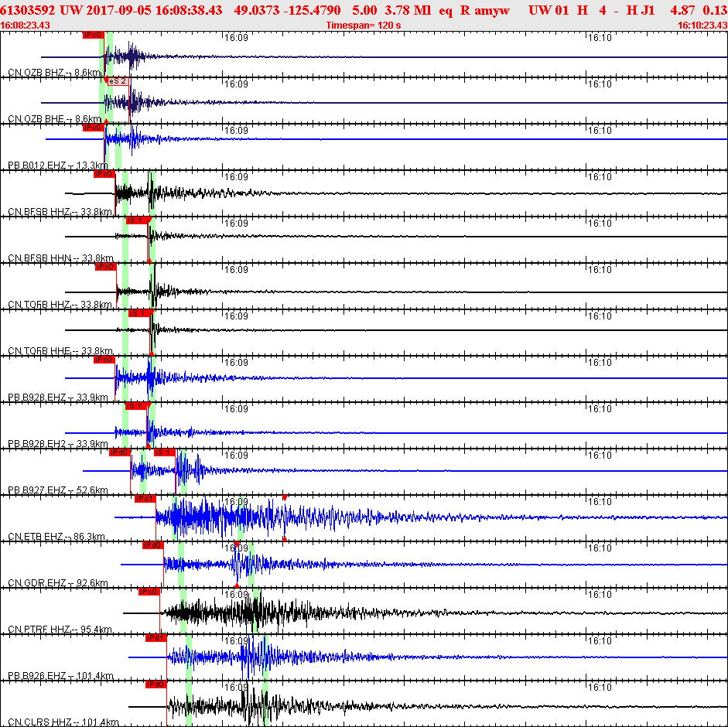728x727 pixels.
Task: Click the CN.GDR EHZ 92.6km channel label
Action: pyautogui.click(x=58, y=583)
